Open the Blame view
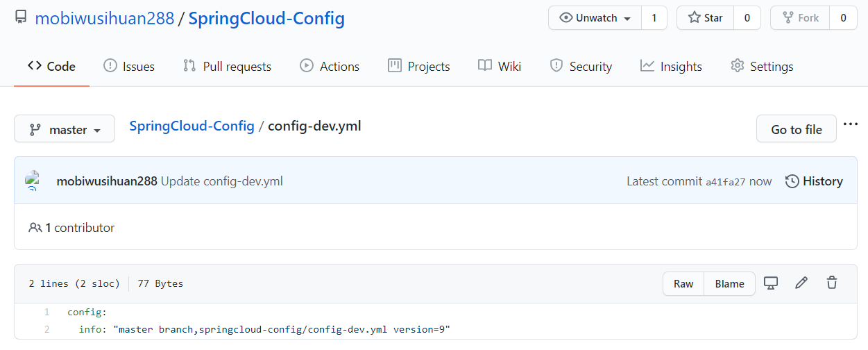This screenshot has height=350, width=868. tap(729, 283)
